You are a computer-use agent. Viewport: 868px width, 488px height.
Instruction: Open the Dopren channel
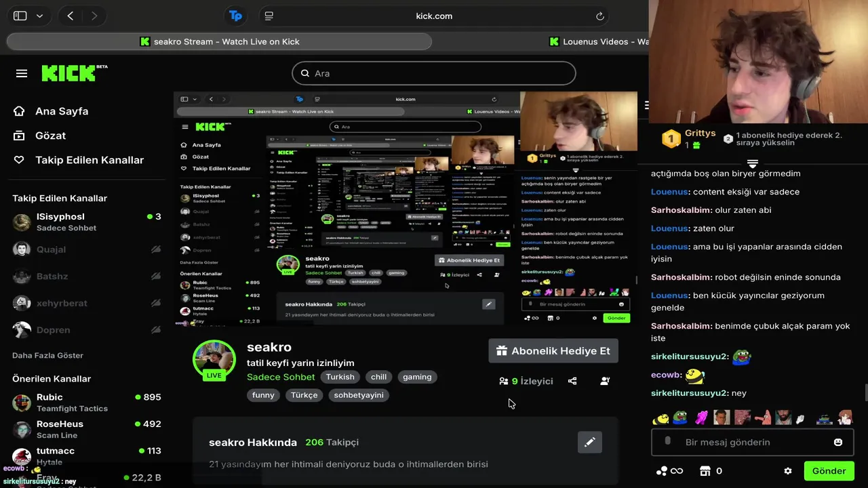pos(87,329)
